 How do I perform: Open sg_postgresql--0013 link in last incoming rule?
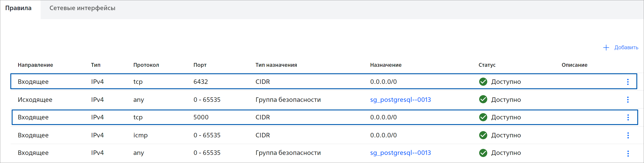(x=401, y=153)
